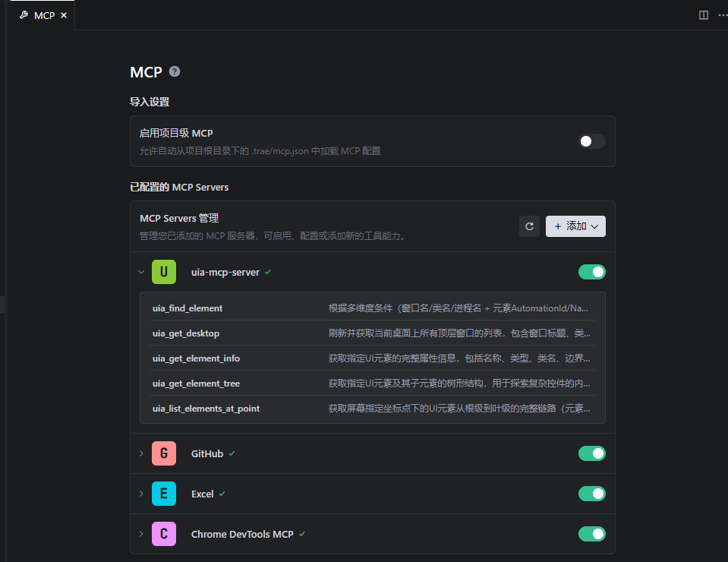
Task: Click the Excel server name
Action: 203,494
